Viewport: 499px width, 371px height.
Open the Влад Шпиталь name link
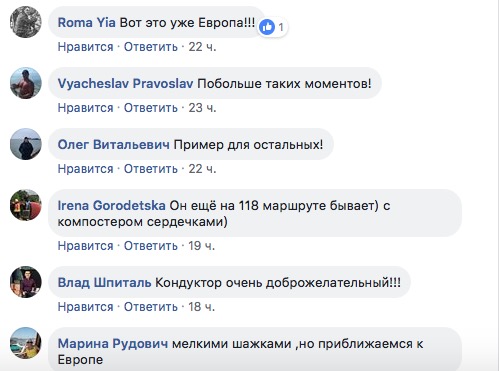click(x=104, y=283)
